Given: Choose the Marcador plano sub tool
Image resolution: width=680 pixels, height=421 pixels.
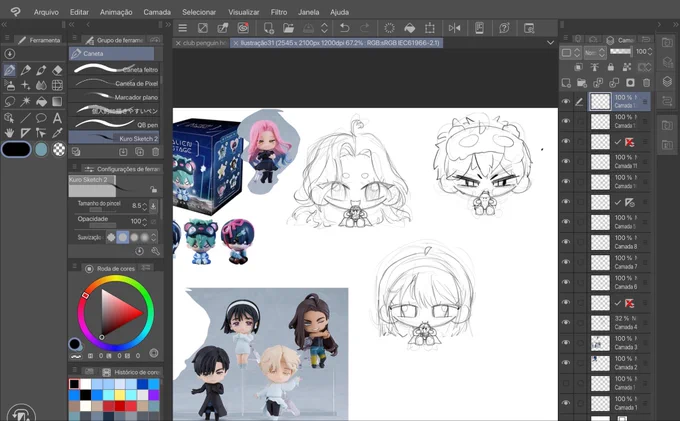Looking at the screenshot, I should tap(114, 97).
